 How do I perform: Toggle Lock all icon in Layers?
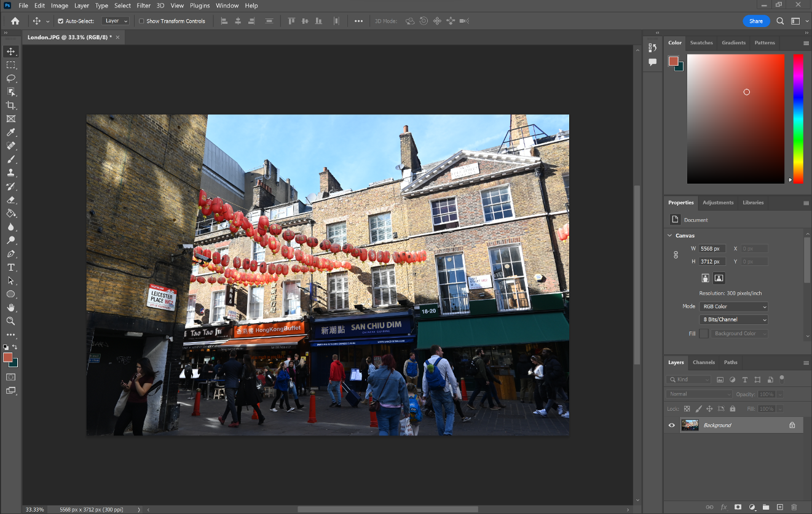pos(732,409)
